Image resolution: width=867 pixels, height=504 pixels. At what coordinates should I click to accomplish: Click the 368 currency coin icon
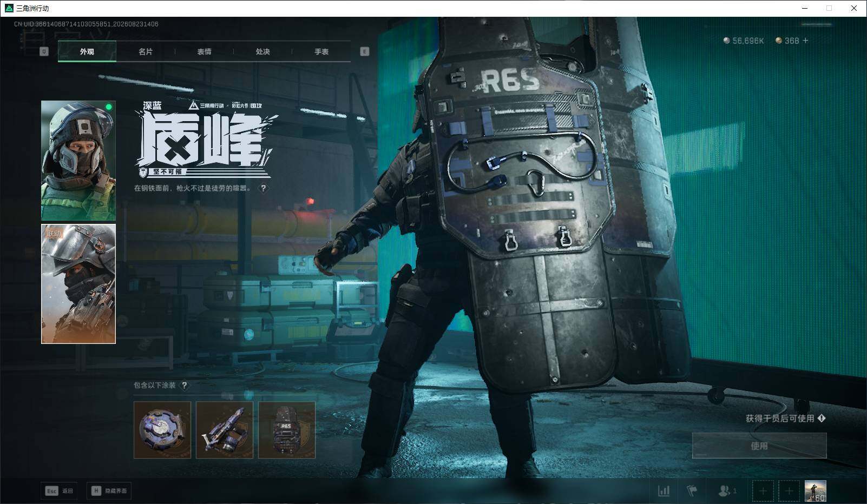(x=779, y=41)
